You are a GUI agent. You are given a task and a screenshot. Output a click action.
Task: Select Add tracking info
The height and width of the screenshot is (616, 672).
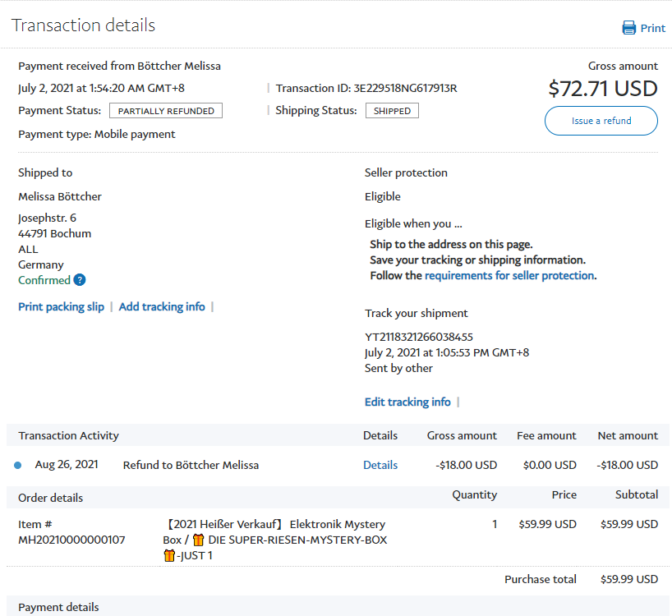point(162,306)
